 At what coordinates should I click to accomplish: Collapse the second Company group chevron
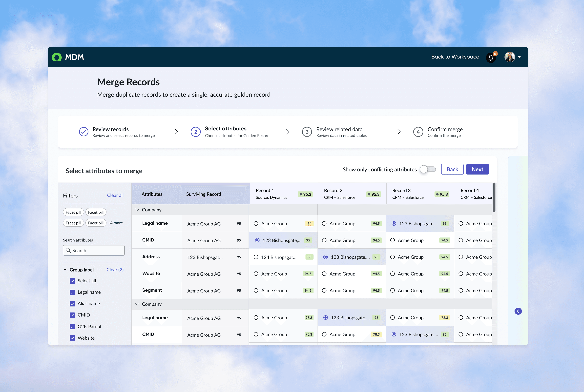pyautogui.click(x=137, y=304)
